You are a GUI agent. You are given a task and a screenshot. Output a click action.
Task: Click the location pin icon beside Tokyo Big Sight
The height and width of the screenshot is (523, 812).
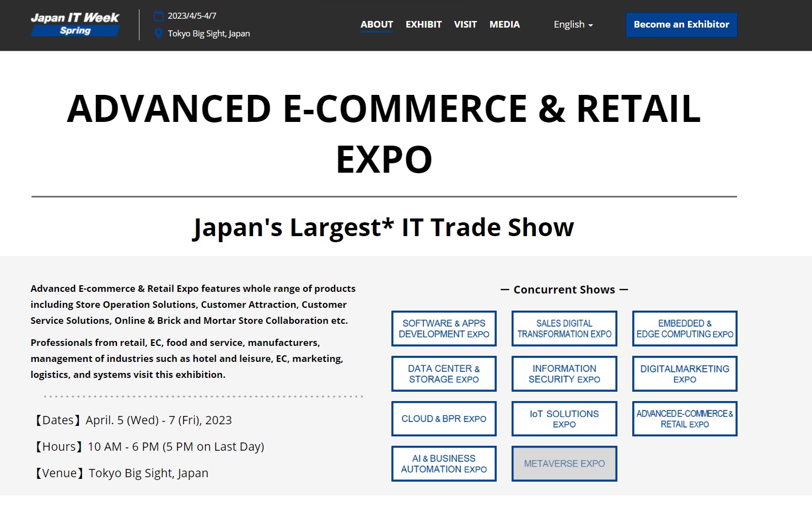159,33
